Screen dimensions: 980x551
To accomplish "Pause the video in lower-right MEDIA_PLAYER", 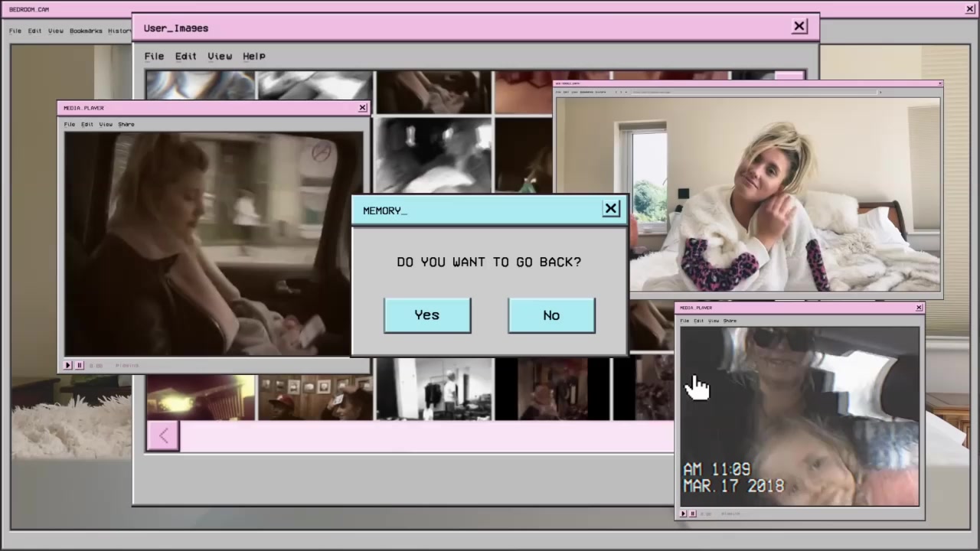I will [693, 514].
